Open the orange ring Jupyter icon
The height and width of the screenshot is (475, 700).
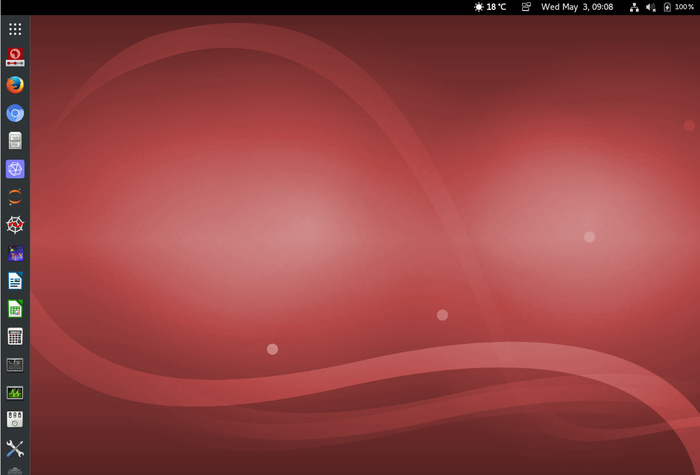(15, 197)
